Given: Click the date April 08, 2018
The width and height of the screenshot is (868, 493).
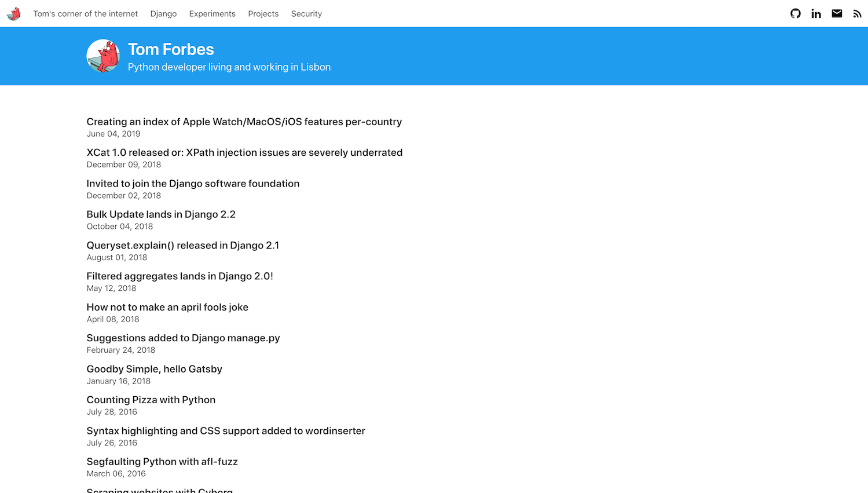Looking at the screenshot, I should [x=113, y=319].
